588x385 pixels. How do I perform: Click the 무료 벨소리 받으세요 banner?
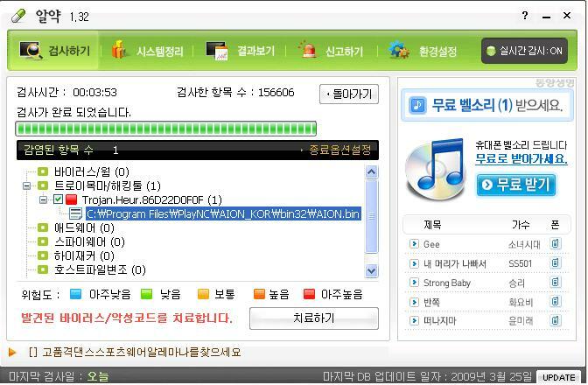pos(487,105)
